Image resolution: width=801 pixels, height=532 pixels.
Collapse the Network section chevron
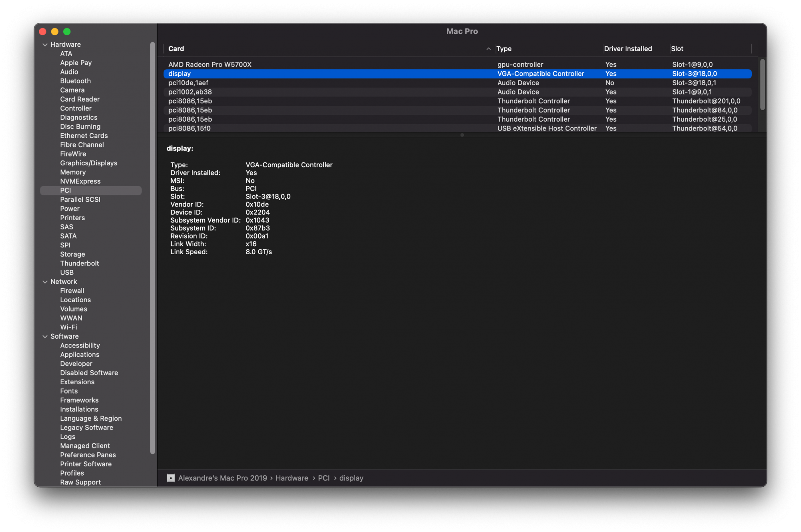tap(45, 282)
